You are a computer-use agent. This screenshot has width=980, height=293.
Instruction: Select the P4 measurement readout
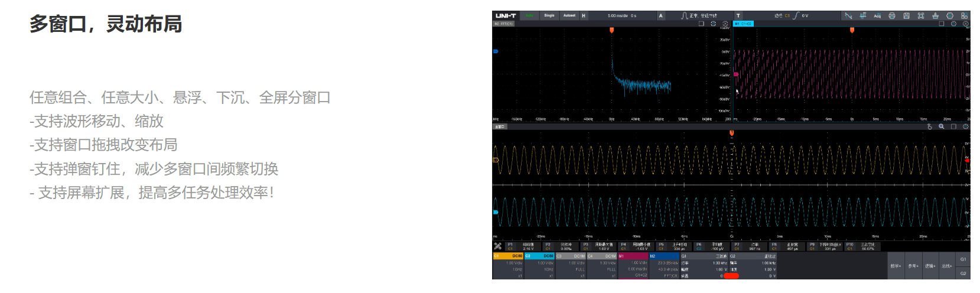[x=635, y=246]
